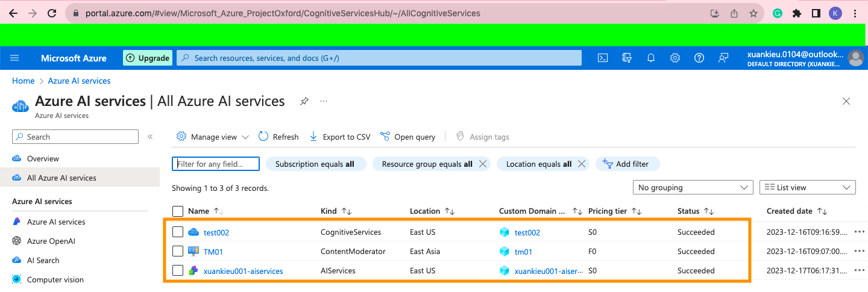Open the Feedback icon in the top bar
The height and width of the screenshot is (292, 868).
(723, 58)
